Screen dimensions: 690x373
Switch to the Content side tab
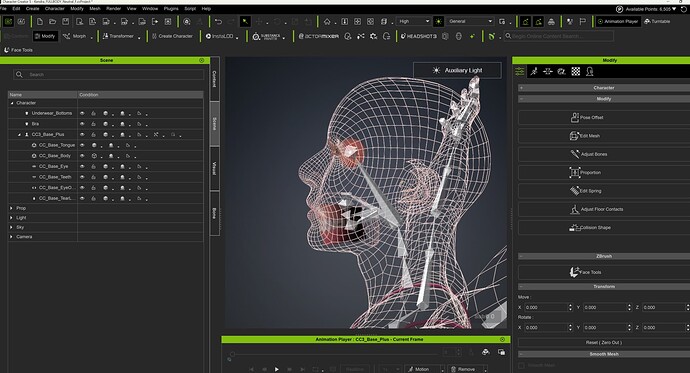(214, 79)
